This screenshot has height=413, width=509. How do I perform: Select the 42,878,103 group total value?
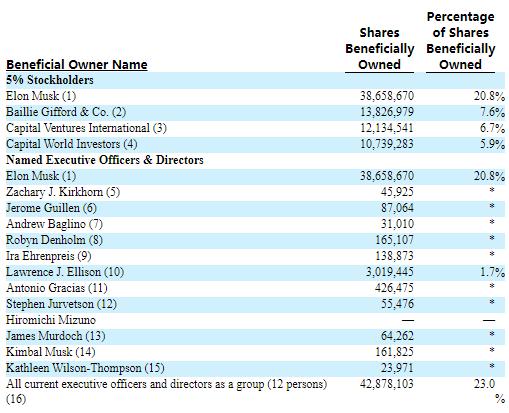tap(387, 384)
